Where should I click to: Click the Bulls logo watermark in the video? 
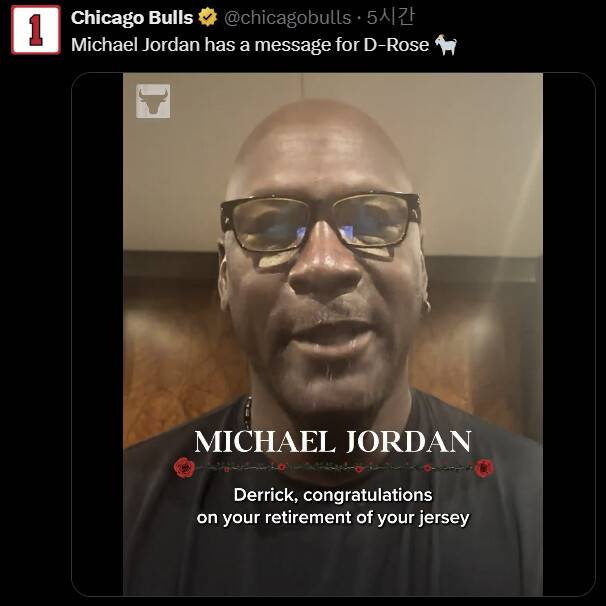pos(153,101)
